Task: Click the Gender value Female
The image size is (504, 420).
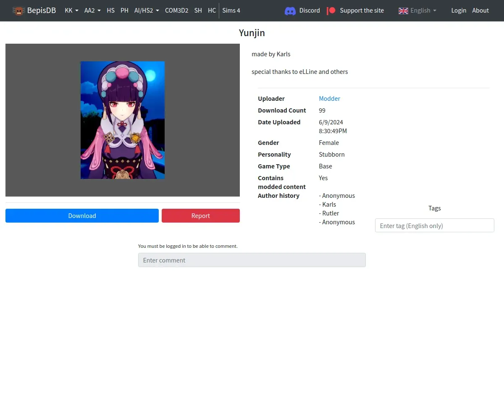Action: click(329, 142)
